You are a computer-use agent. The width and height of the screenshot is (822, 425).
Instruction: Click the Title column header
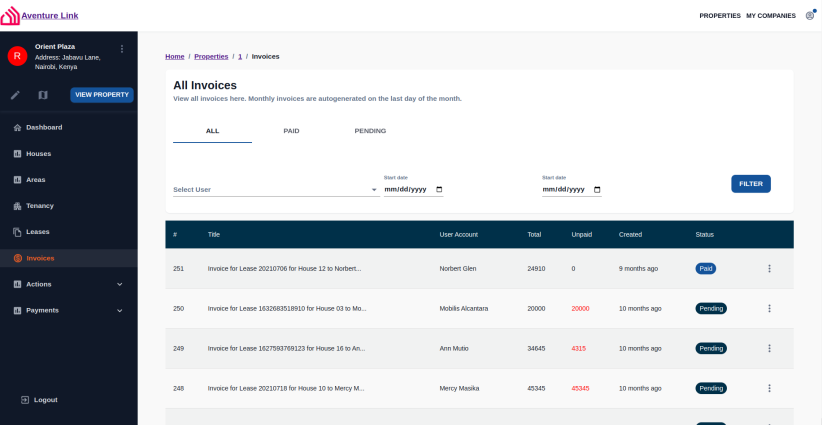click(213, 235)
